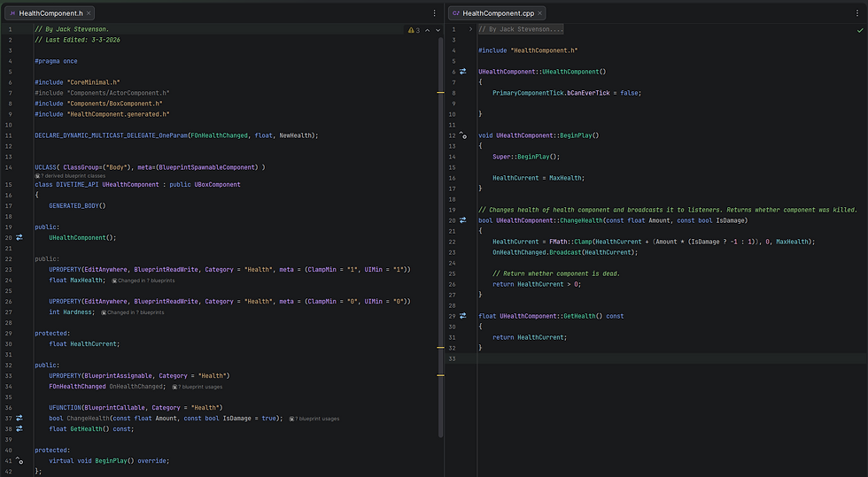Click the middle warning marker on scrollbar
The height and width of the screenshot is (477, 868).
point(441,348)
